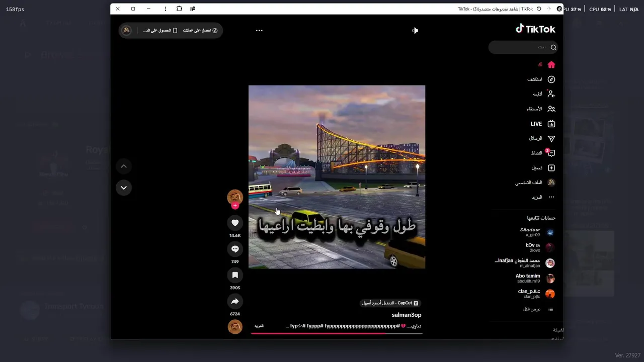Viewport: 644px width, 362px height.
Task: Open the top bar profile avatar menu
Action: point(126,30)
